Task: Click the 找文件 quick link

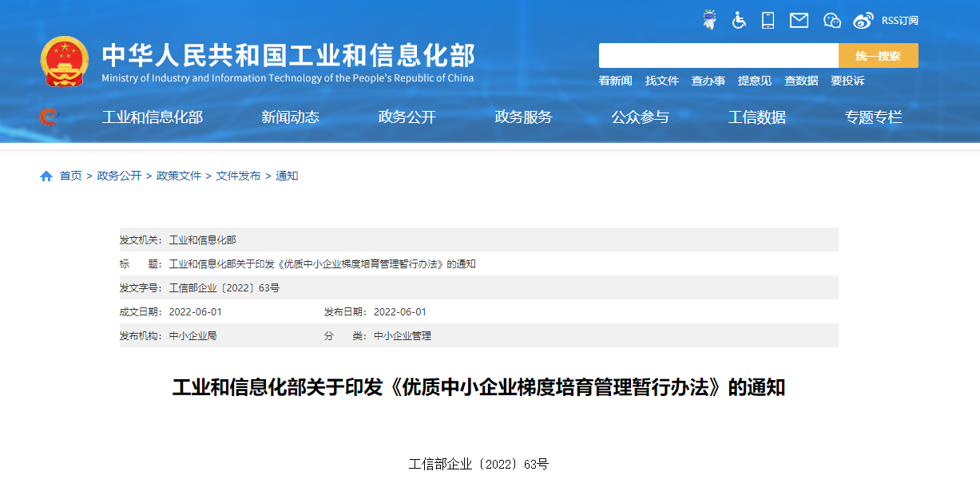Action: pos(661,81)
